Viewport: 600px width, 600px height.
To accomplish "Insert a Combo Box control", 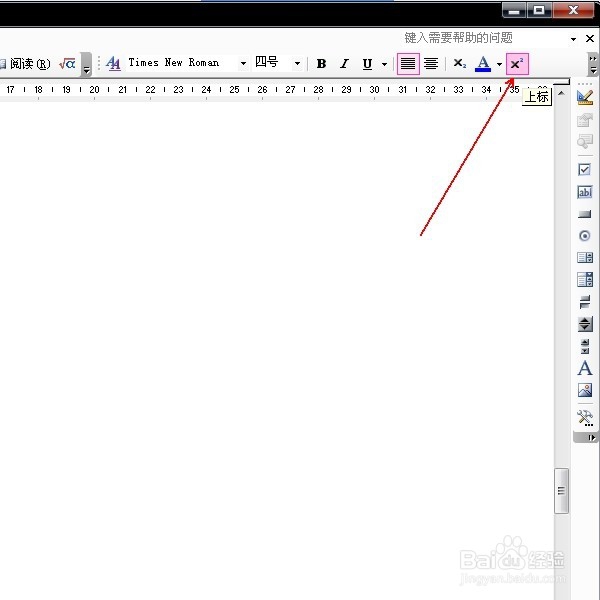I will (x=585, y=279).
